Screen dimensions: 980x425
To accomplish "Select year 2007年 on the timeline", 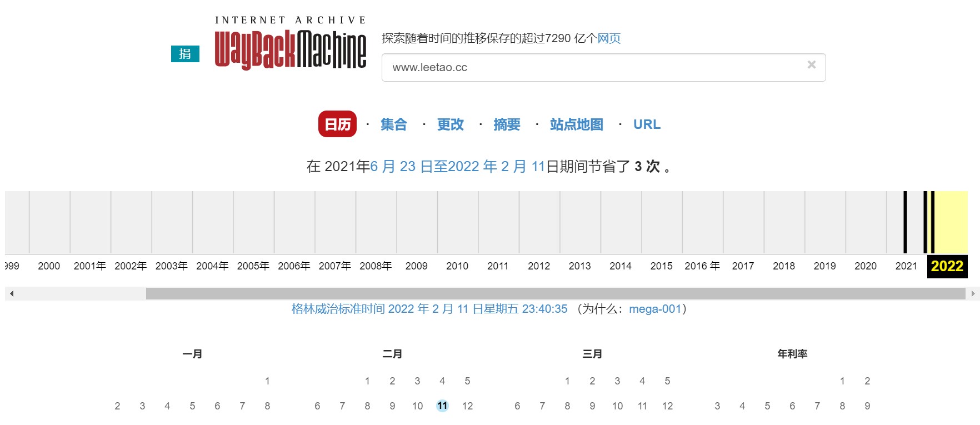I will pos(334,266).
